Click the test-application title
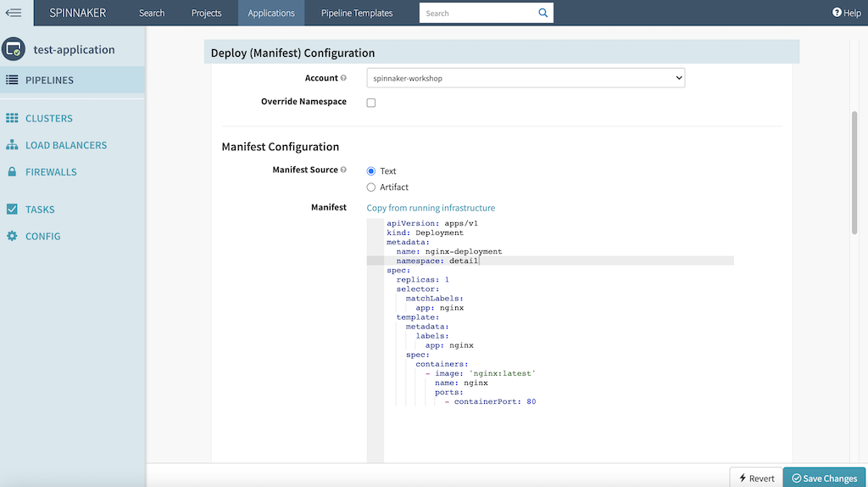868x487 pixels. 75,49
